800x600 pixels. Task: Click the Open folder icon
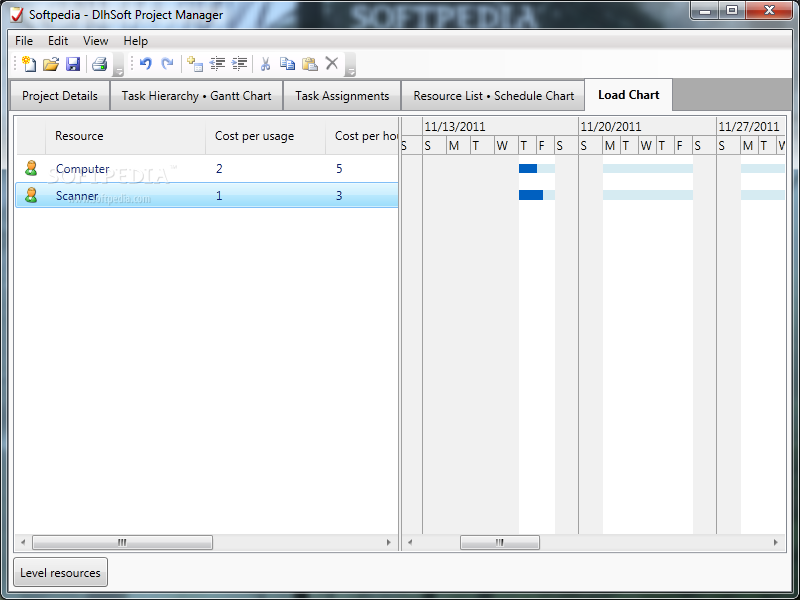coord(51,64)
